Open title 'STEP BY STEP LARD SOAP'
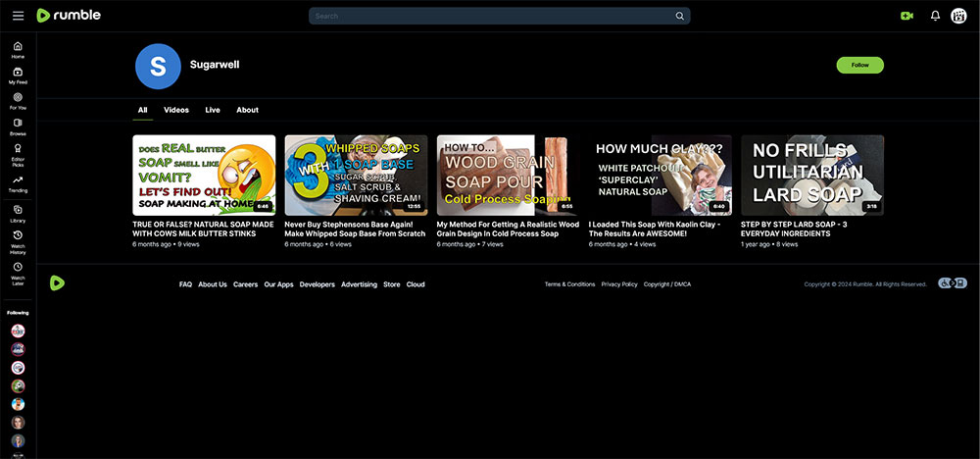Screen dimensions: 980x459 [x=794, y=229]
